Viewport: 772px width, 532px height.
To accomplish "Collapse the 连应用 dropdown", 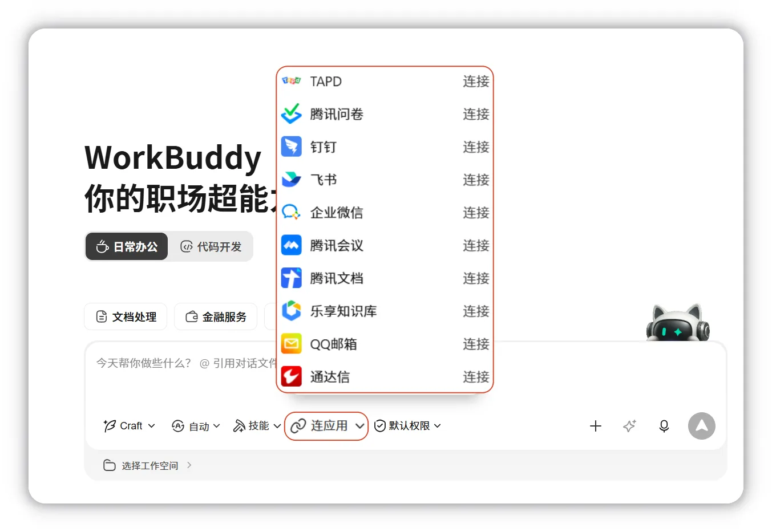I will click(x=326, y=426).
